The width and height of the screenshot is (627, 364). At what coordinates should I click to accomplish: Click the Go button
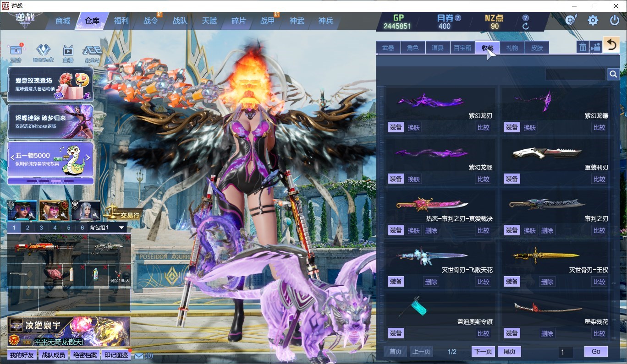596,351
